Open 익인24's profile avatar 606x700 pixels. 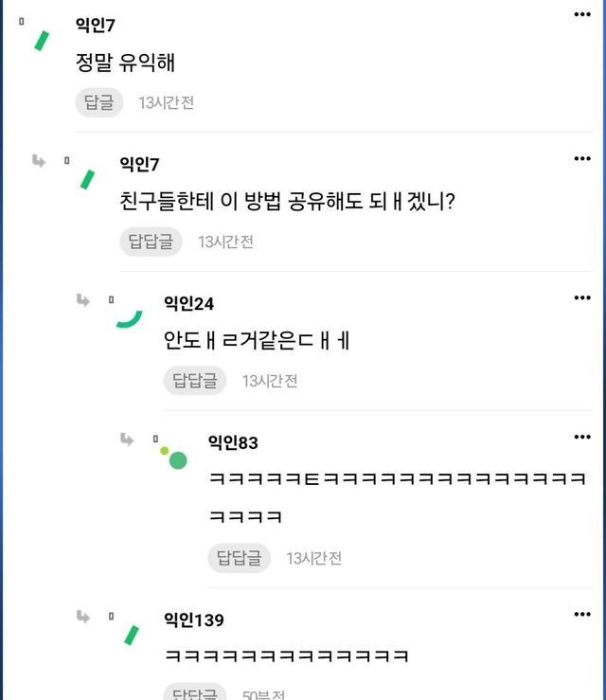(x=129, y=319)
